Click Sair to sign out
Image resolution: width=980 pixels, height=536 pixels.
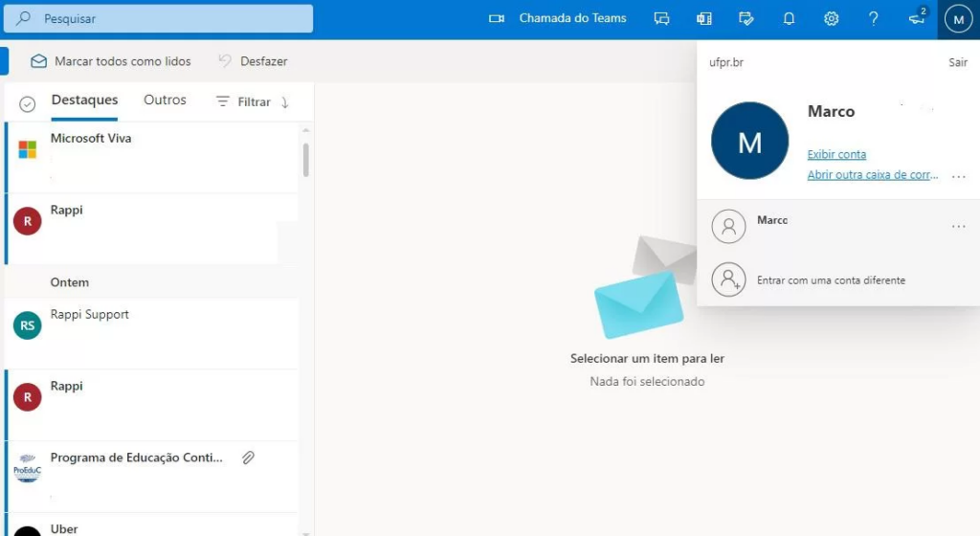pyautogui.click(x=957, y=62)
